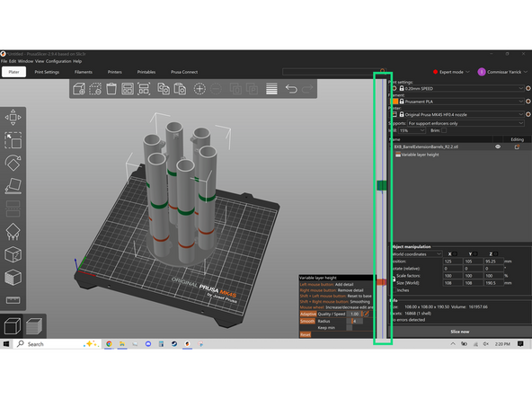Screen dimensions: 532x399
Task: Click the Arrange selection icon
Action: tap(144, 89)
